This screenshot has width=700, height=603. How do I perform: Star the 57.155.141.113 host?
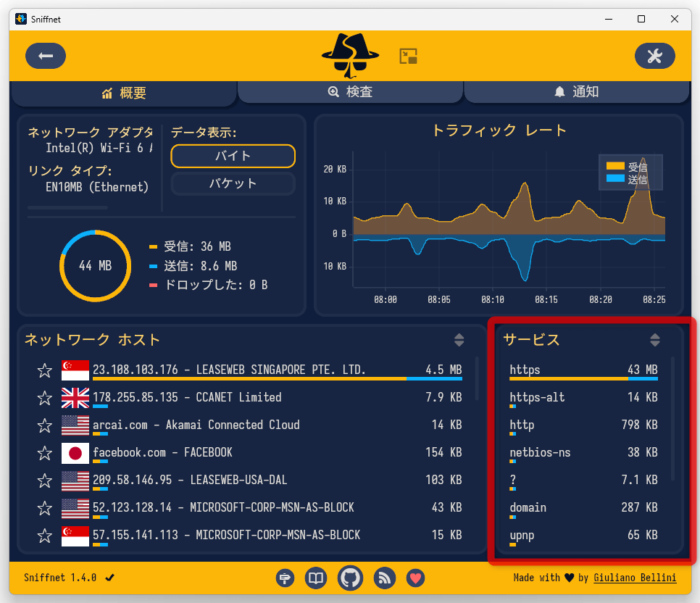click(x=45, y=536)
